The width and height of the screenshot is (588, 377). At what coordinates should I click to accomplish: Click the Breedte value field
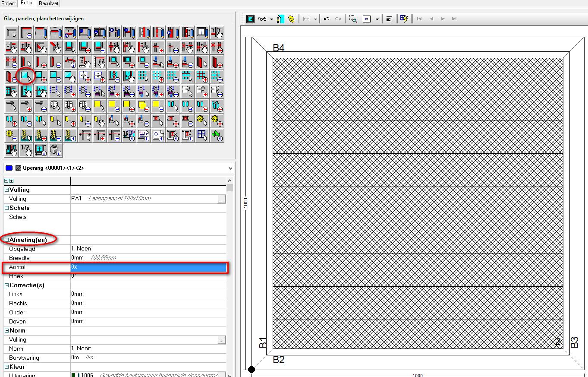pos(148,258)
